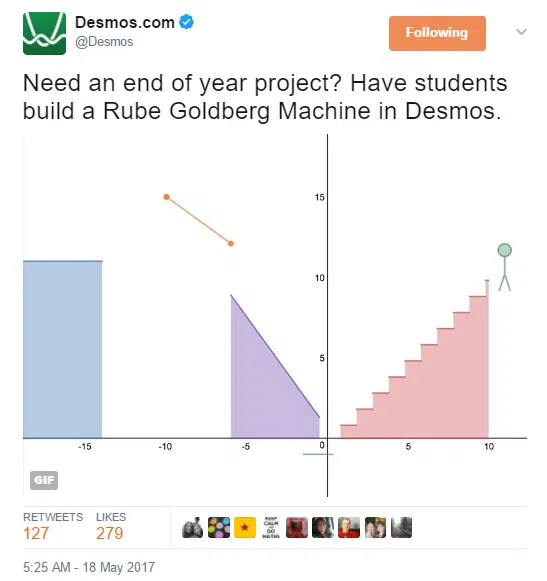Click the blue verified badge icon
The width and height of the screenshot is (547, 581).
186,22
